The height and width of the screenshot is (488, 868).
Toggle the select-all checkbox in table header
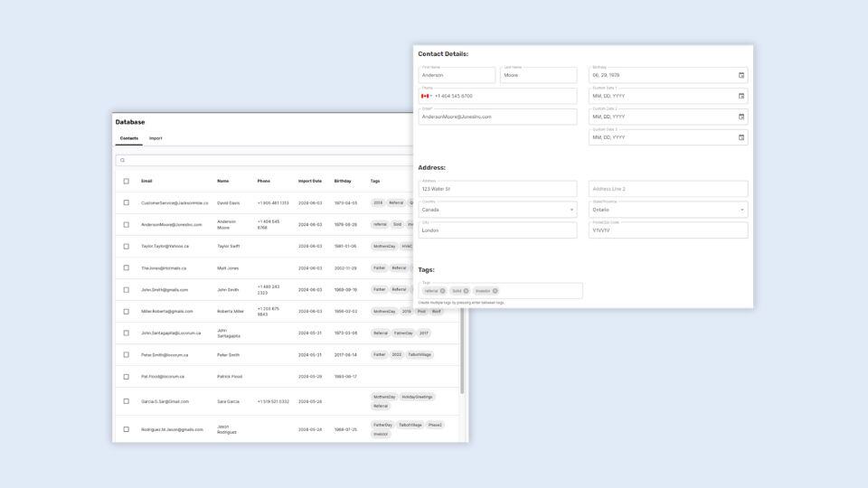tap(127, 181)
